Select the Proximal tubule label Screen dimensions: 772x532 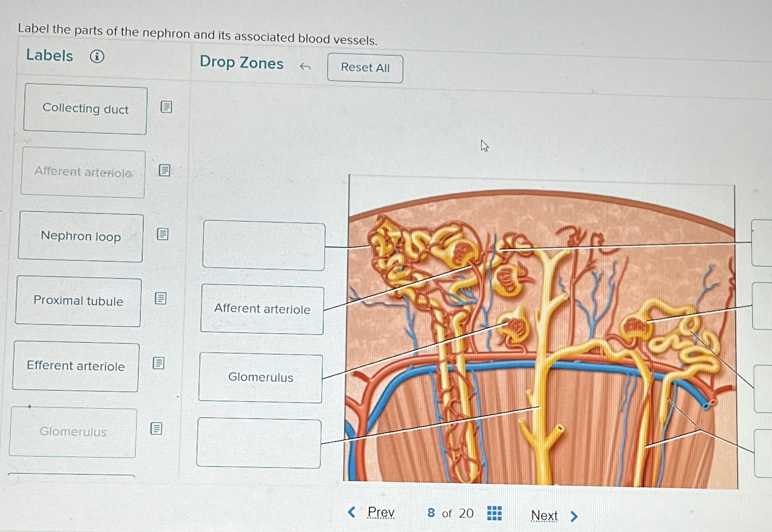(x=78, y=301)
